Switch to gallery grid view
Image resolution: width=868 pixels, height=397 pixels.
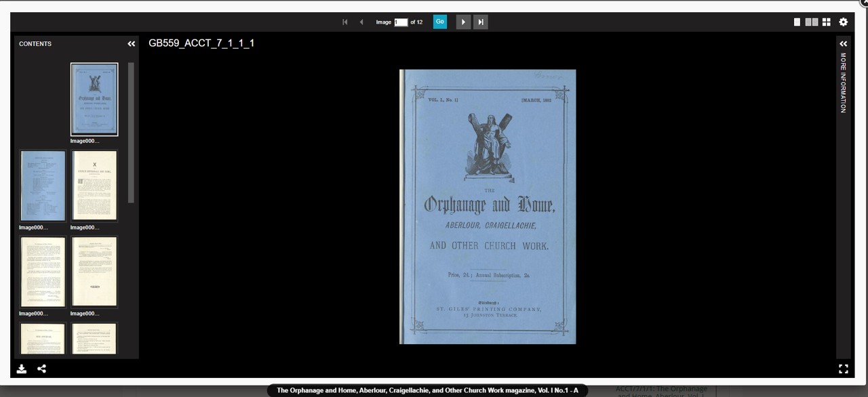pos(826,22)
